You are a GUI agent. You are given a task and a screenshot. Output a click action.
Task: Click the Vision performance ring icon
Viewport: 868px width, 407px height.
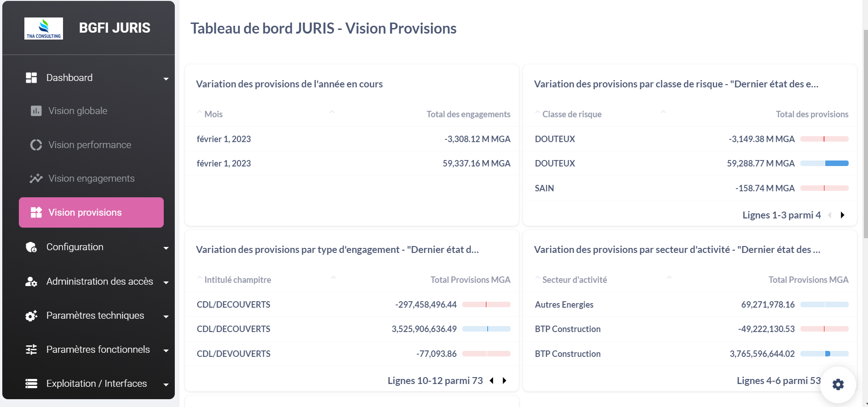click(x=36, y=145)
